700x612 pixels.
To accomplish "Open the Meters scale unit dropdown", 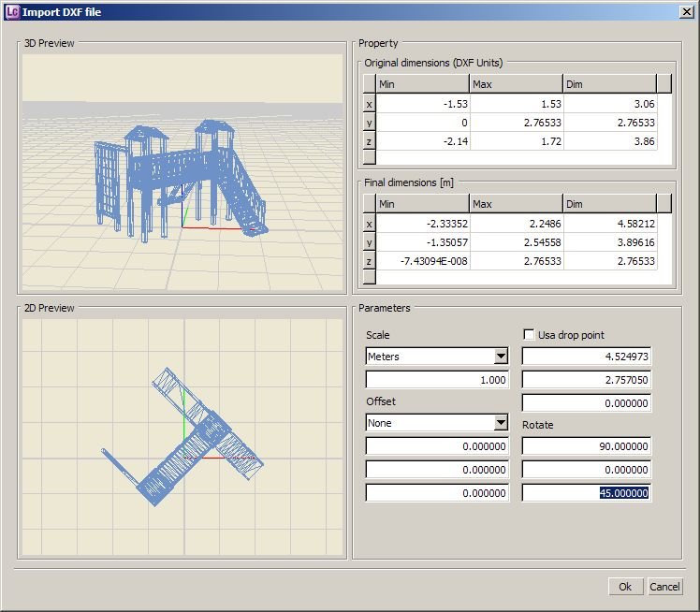I will click(x=501, y=357).
